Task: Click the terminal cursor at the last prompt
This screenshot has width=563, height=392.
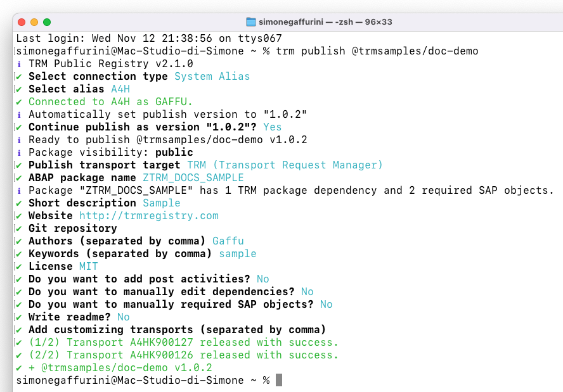Action: (279, 380)
